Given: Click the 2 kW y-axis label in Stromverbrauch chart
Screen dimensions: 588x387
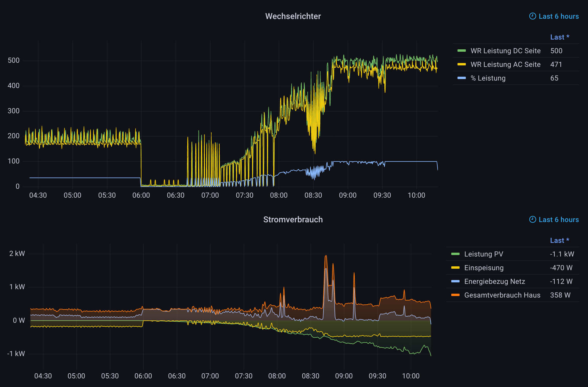Looking at the screenshot, I should point(17,254).
